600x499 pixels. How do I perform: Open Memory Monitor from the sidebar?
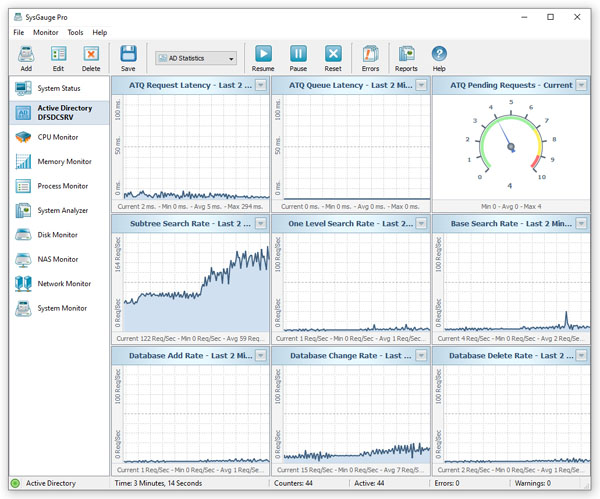click(x=59, y=161)
